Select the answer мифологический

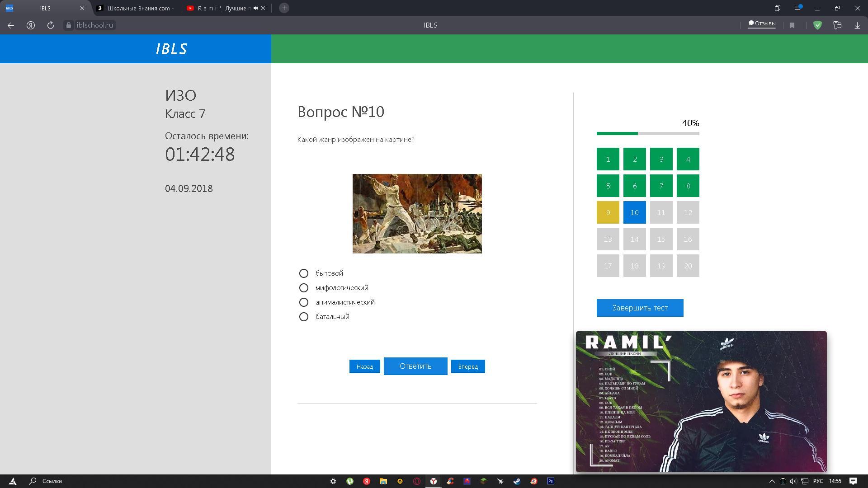click(304, 288)
